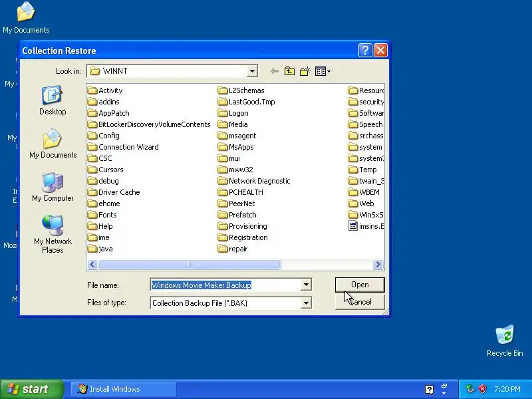
Task: Select the java folder
Action: coord(100,249)
